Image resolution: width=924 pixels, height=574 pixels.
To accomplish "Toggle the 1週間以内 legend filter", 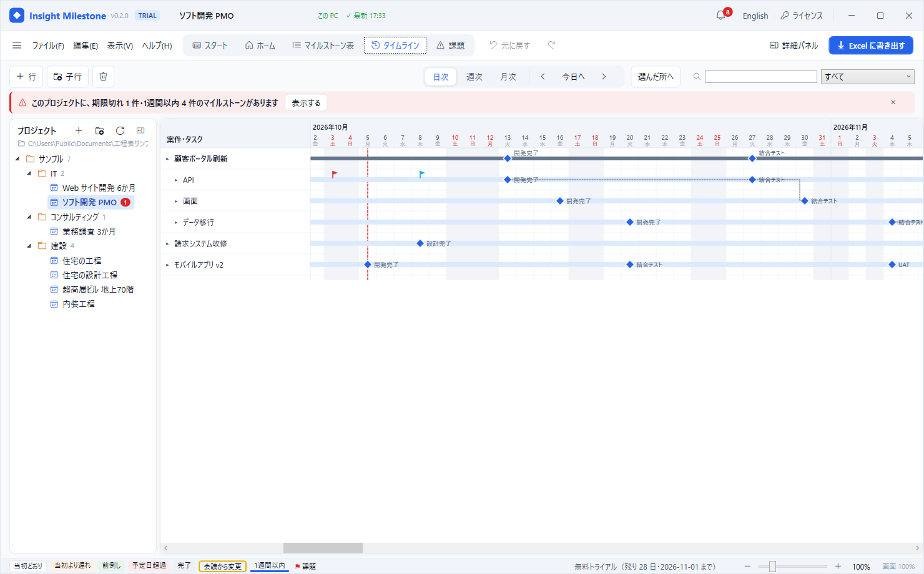I will point(270,566).
